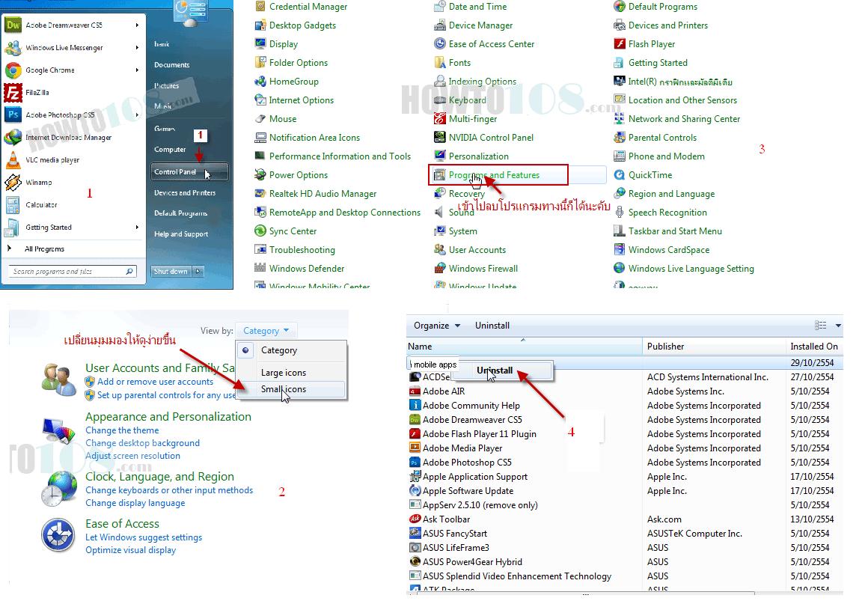Viewport: 868px width, 604px height.
Task: Open Google Chrome from the Start menu
Action: click(50, 70)
